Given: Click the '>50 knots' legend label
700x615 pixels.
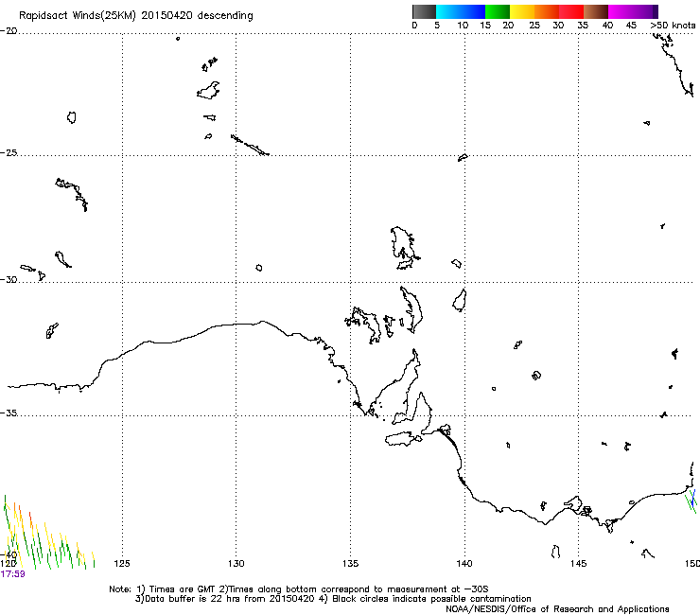Looking at the screenshot, I should (673, 26).
